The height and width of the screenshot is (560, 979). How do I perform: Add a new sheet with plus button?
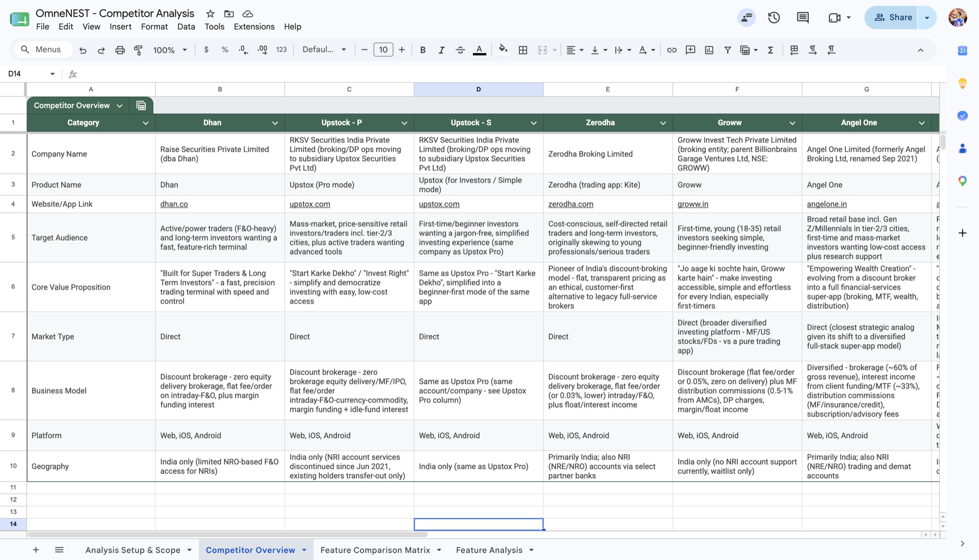coord(36,550)
